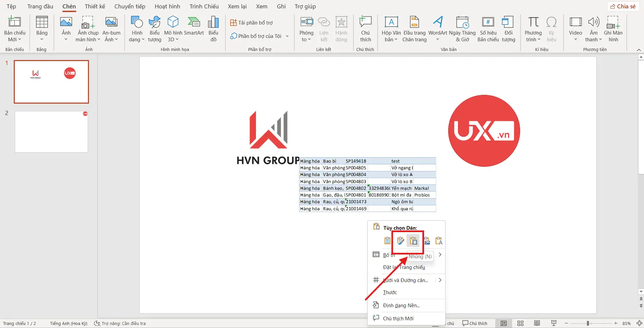
Task: Click the zoom slider handle
Action: [x=588, y=323]
